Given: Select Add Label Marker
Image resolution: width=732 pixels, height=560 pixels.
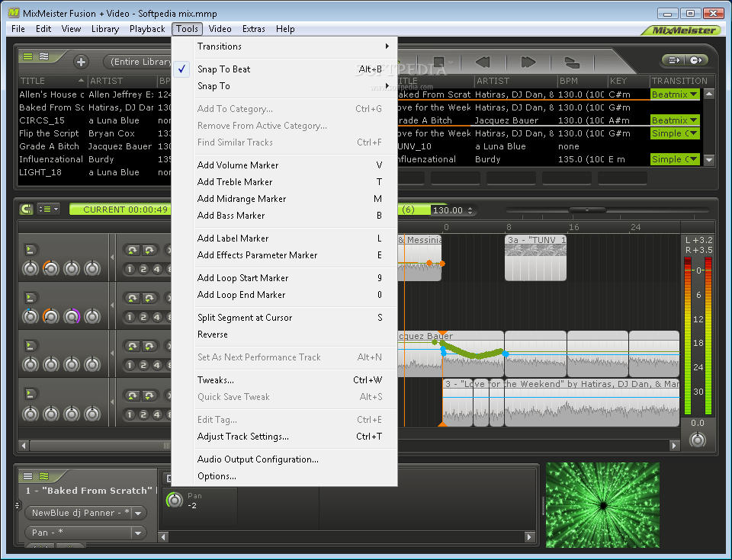Looking at the screenshot, I should click(x=294, y=238).
